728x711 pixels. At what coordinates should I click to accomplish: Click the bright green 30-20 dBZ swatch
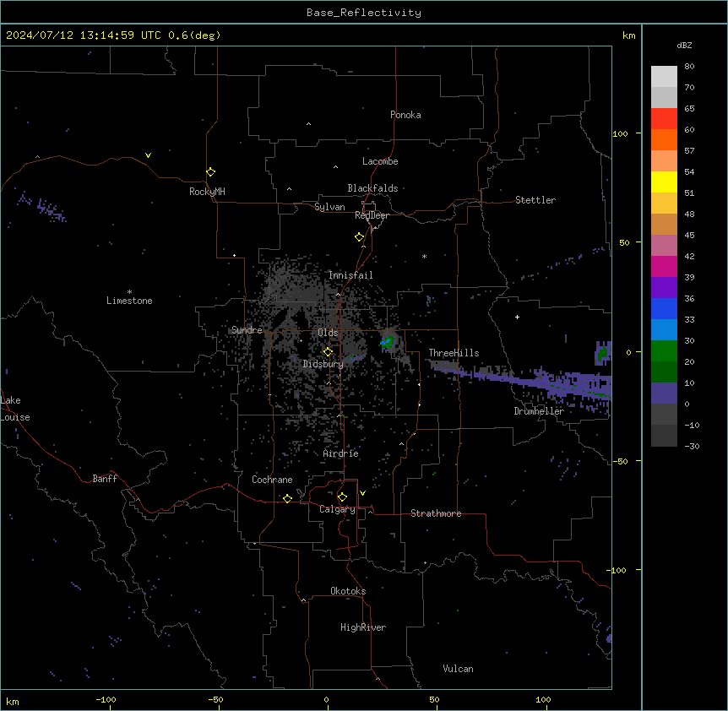pyautogui.click(x=664, y=351)
